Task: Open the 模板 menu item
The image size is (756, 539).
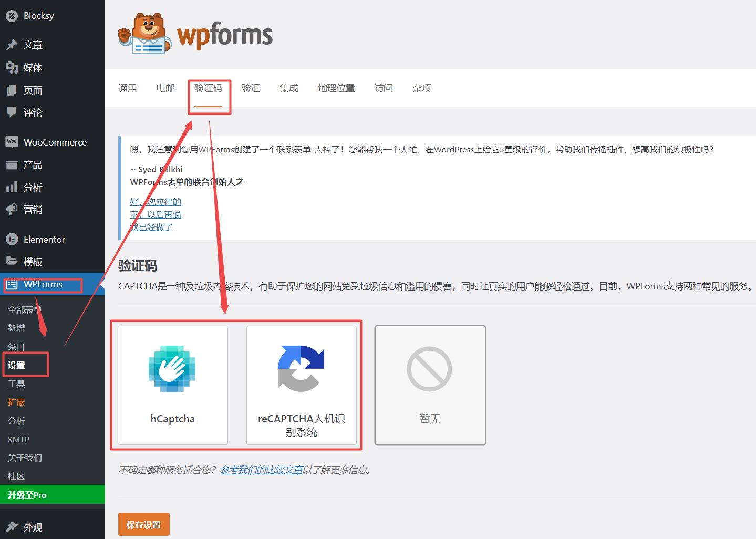Action: [33, 262]
